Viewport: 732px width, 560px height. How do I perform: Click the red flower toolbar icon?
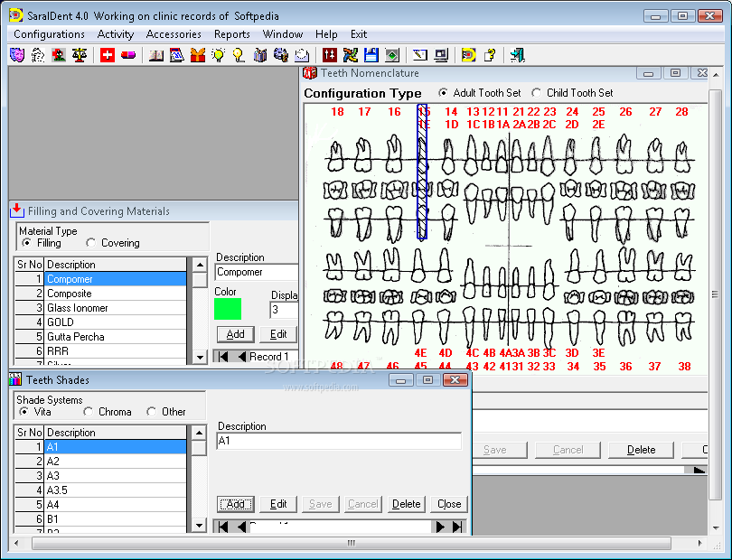(59, 55)
